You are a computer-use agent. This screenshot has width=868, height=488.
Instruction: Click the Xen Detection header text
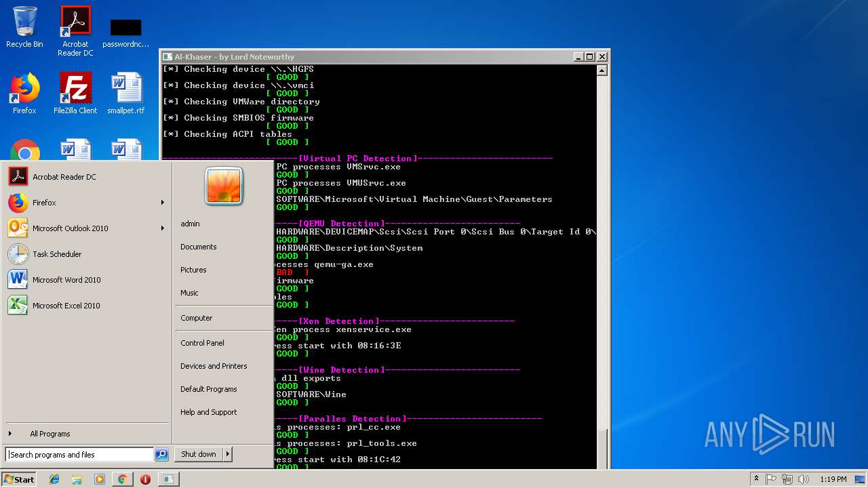(x=339, y=321)
